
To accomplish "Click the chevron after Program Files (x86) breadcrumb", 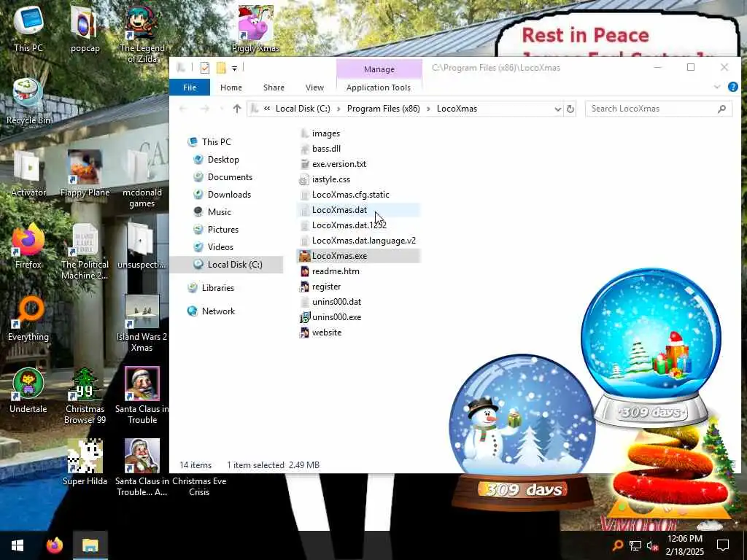I will coord(428,109).
